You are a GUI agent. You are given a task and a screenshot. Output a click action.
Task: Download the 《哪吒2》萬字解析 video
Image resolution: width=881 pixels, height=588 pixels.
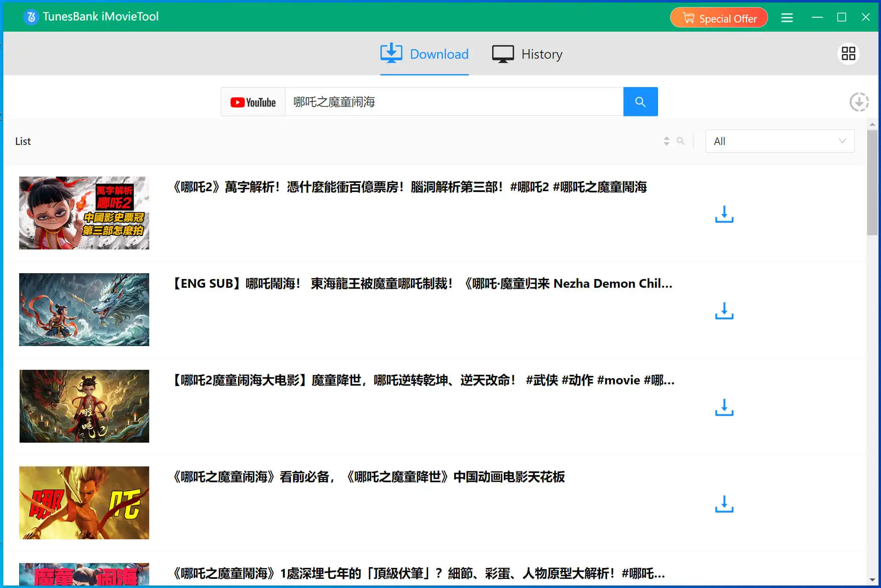click(724, 214)
